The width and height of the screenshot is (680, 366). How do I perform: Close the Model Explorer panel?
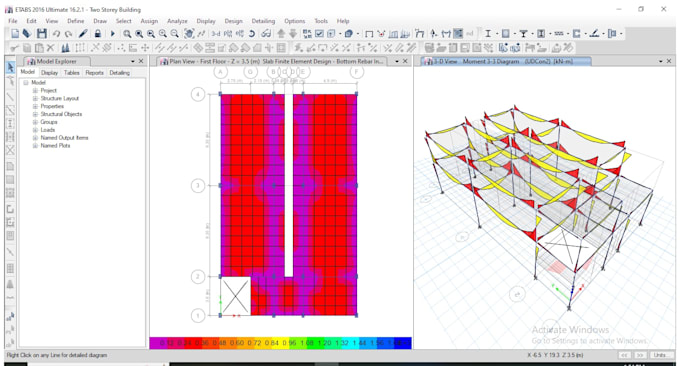click(141, 61)
